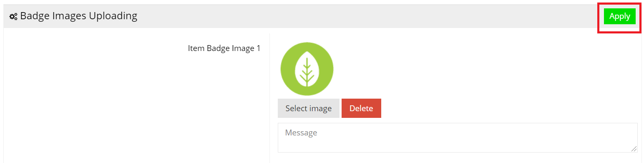
Task: Apply the badge image settings
Action: pos(619,16)
